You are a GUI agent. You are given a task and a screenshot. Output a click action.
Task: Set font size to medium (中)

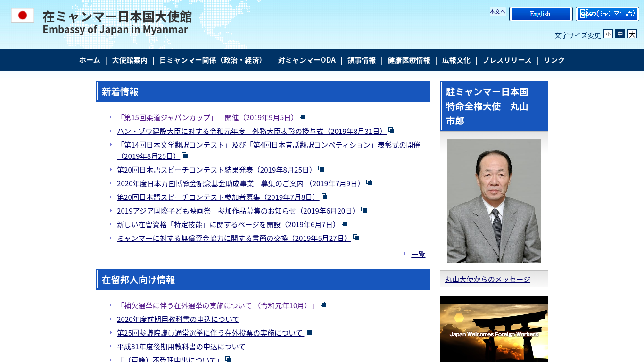coord(620,34)
